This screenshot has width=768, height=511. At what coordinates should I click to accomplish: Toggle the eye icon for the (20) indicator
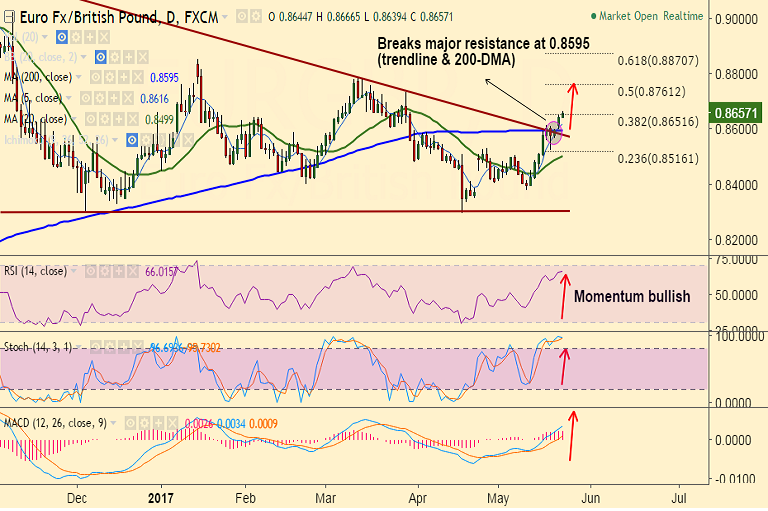(x=62, y=37)
